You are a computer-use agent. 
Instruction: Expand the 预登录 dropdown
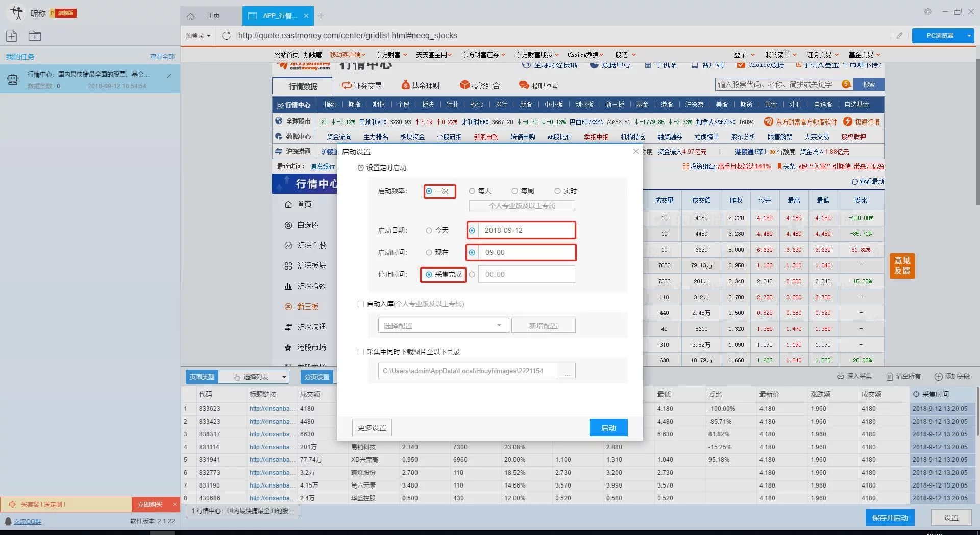point(198,35)
